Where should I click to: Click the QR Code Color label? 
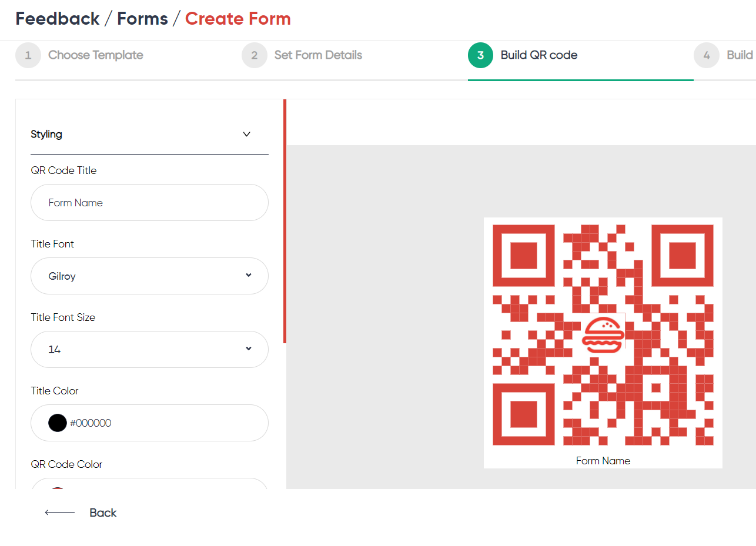click(x=66, y=464)
